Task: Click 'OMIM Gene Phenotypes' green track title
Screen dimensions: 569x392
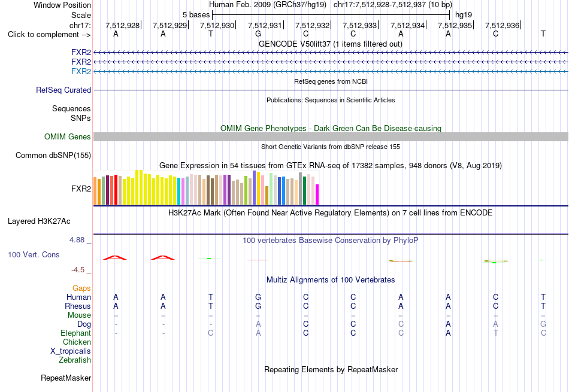Action: pos(331,128)
